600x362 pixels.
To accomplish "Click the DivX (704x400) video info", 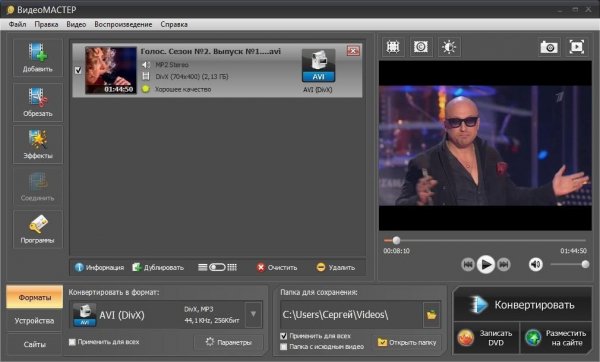I will [x=192, y=77].
